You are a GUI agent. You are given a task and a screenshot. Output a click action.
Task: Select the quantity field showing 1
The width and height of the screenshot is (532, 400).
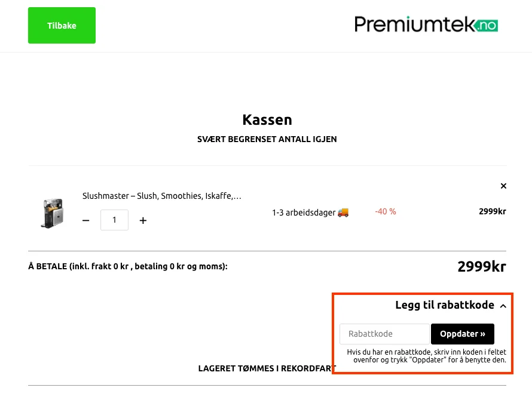coord(114,220)
